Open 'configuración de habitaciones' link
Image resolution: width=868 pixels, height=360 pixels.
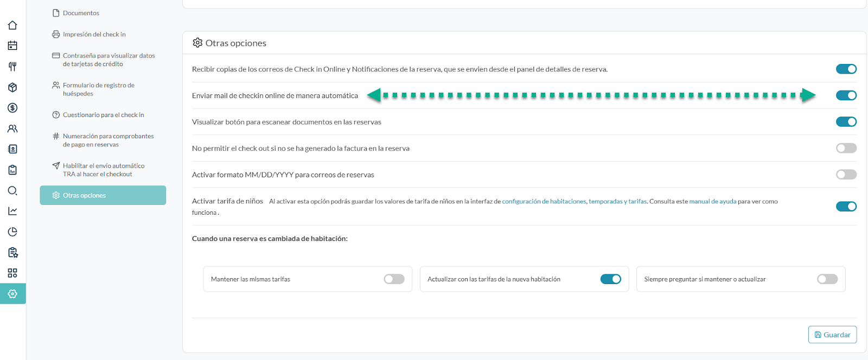(544, 201)
